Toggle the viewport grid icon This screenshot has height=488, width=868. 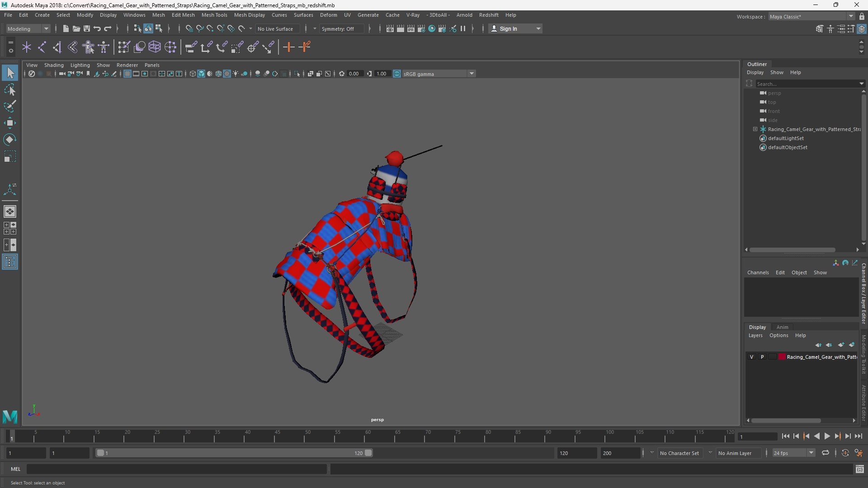coord(127,74)
